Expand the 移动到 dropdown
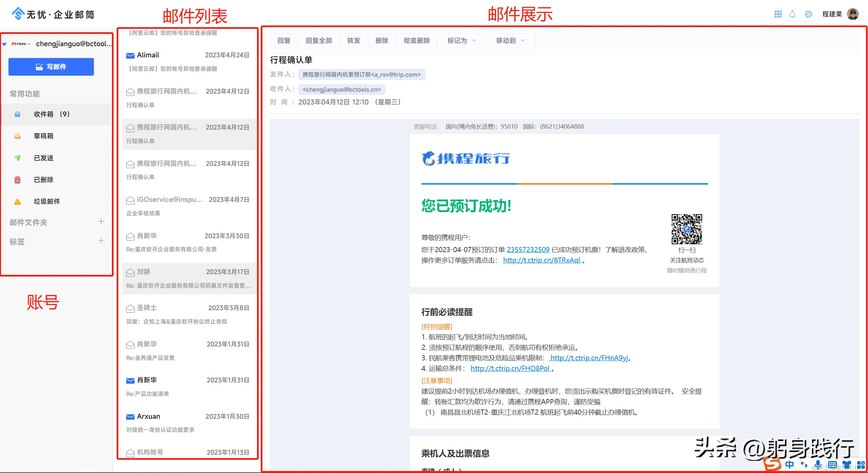Viewport: 868px width, 473px height. [x=510, y=41]
